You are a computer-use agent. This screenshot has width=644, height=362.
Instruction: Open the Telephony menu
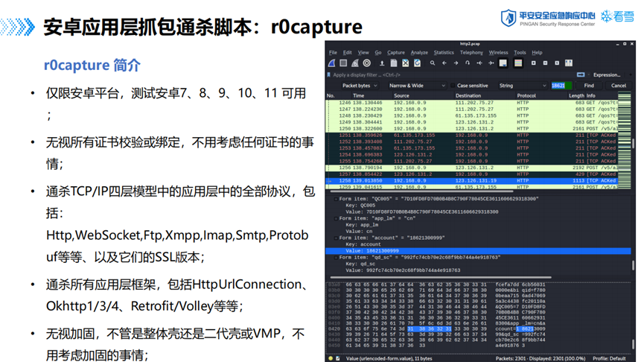coord(471,53)
